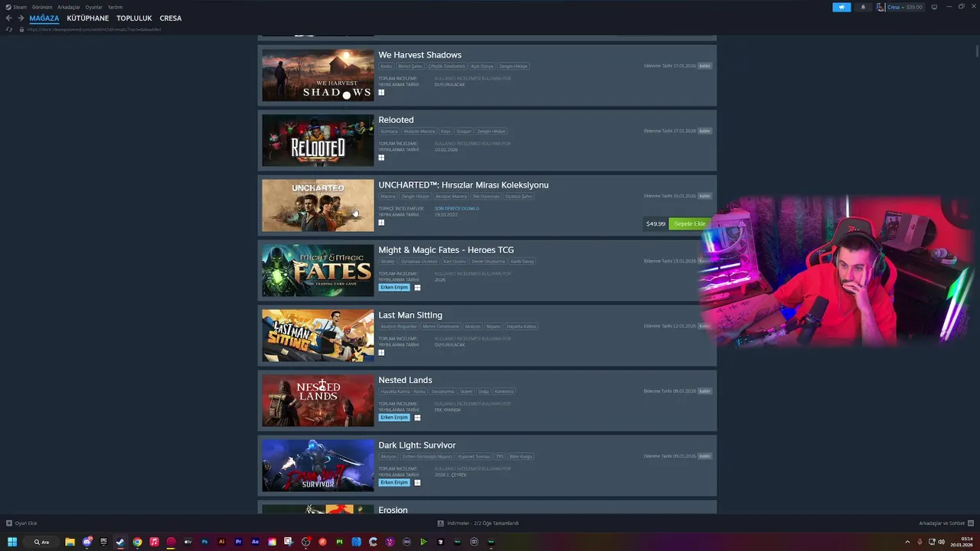This screenshot has height=551, width=980.
Task: Click the taskbar clock and date
Action: 962,542
